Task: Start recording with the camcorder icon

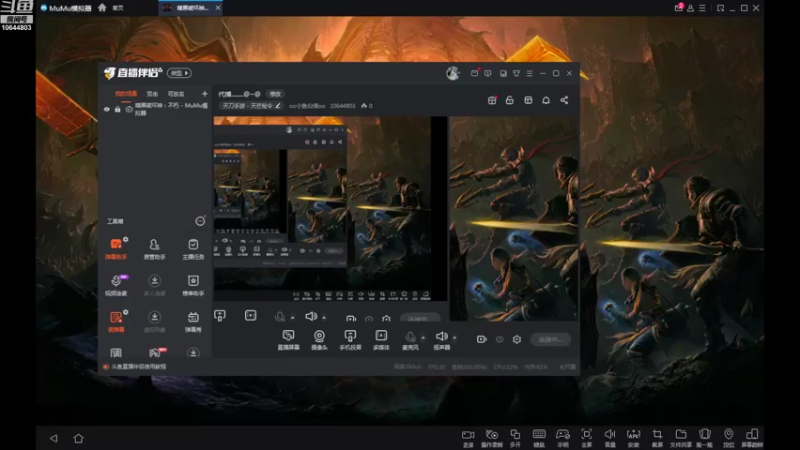Action: pyautogui.click(x=482, y=339)
